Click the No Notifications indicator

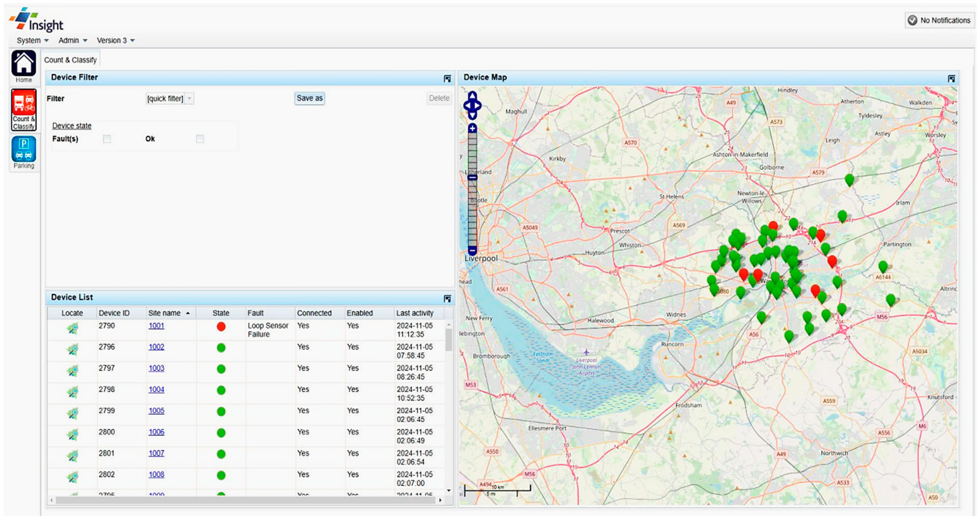click(939, 20)
